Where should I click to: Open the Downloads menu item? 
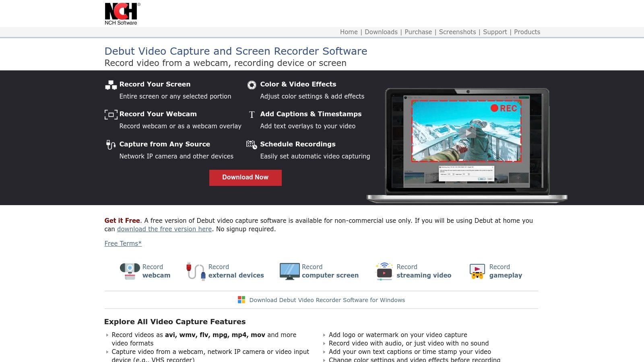tap(381, 32)
